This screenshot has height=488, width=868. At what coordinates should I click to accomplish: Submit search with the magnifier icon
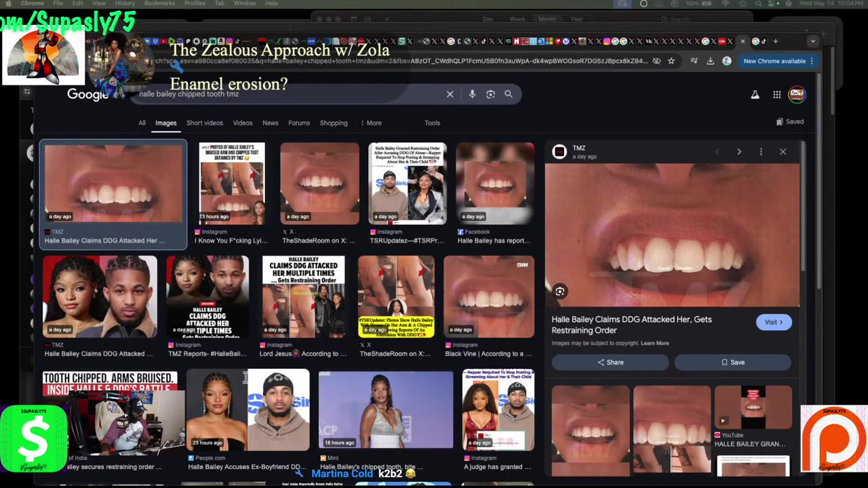click(x=509, y=94)
